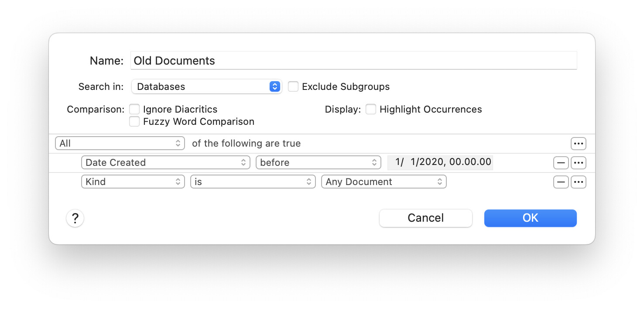Open the Search in Databases dropdown

206,86
